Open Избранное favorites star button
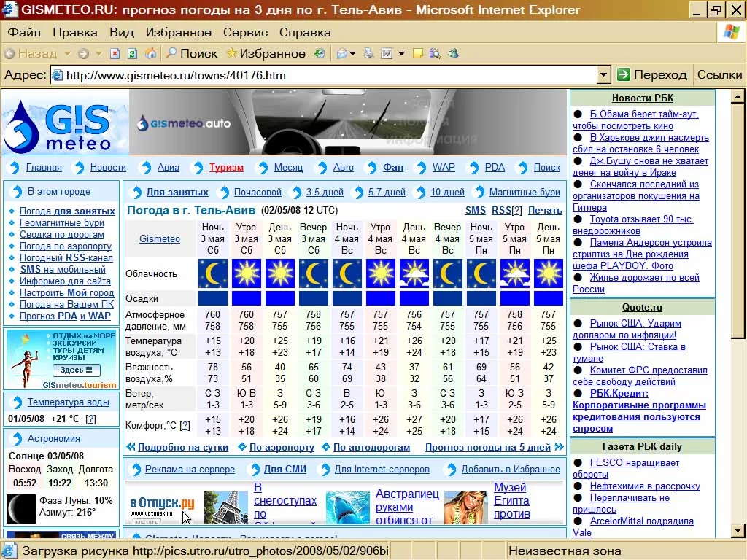The height and width of the screenshot is (560, 747). tap(266, 53)
